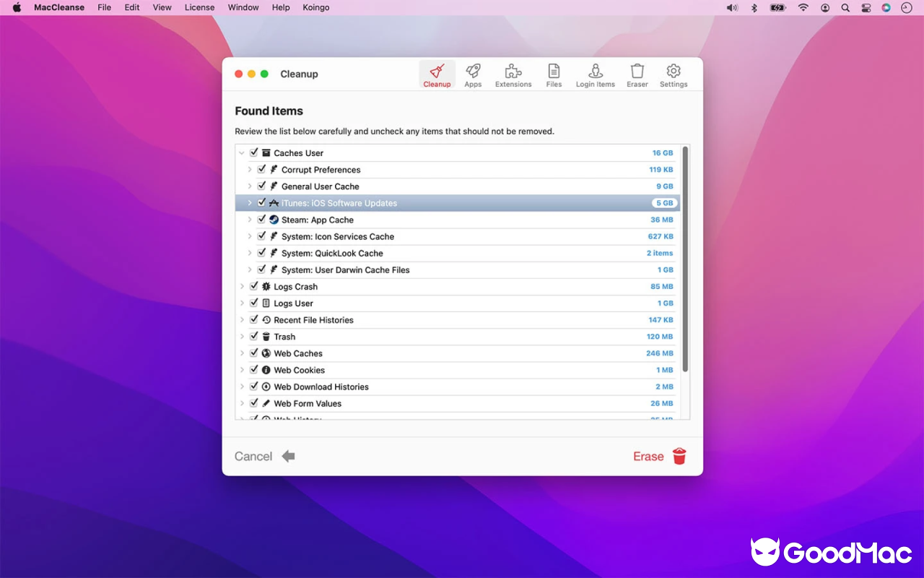Open the Koingo menu
The image size is (924, 578).
coord(315,7)
